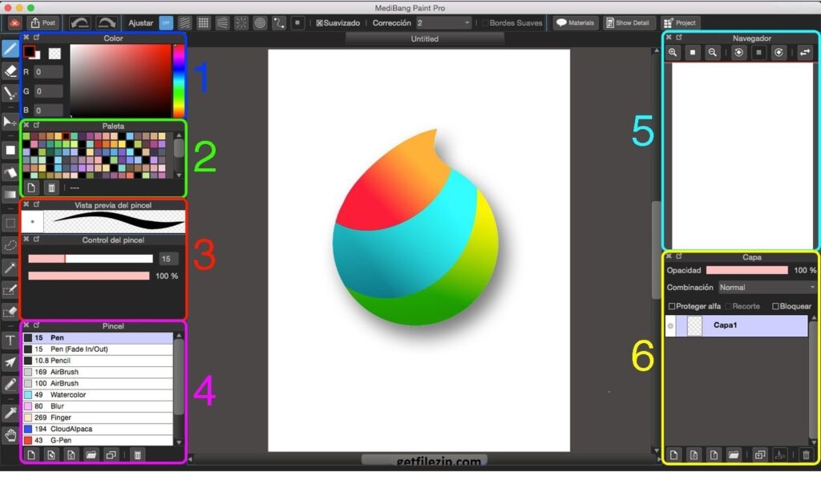
Task: Open the Combinación blend mode dropdown
Action: point(766,288)
